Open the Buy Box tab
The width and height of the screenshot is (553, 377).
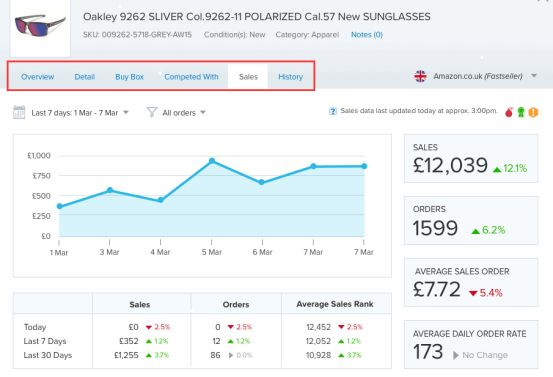[129, 77]
